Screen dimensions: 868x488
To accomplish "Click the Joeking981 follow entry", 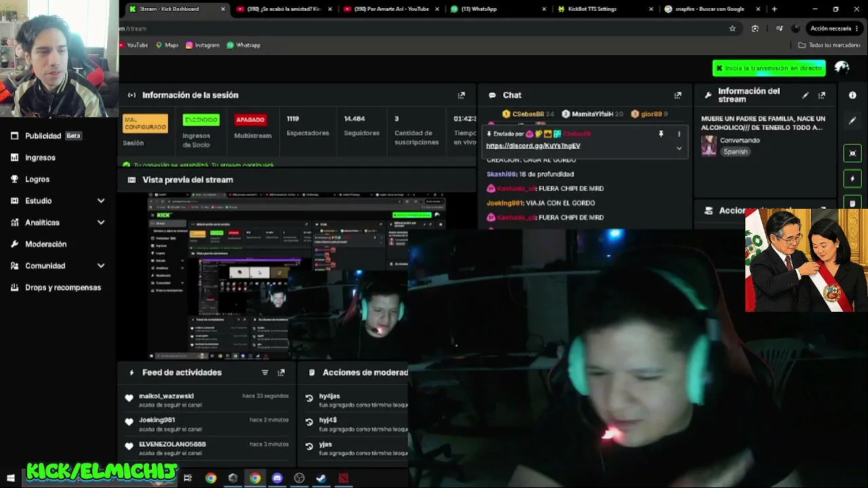I will (208, 424).
